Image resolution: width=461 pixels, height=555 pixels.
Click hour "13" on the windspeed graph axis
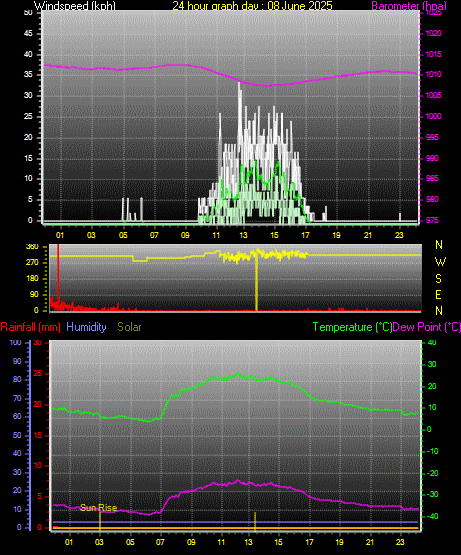pyautogui.click(x=244, y=235)
